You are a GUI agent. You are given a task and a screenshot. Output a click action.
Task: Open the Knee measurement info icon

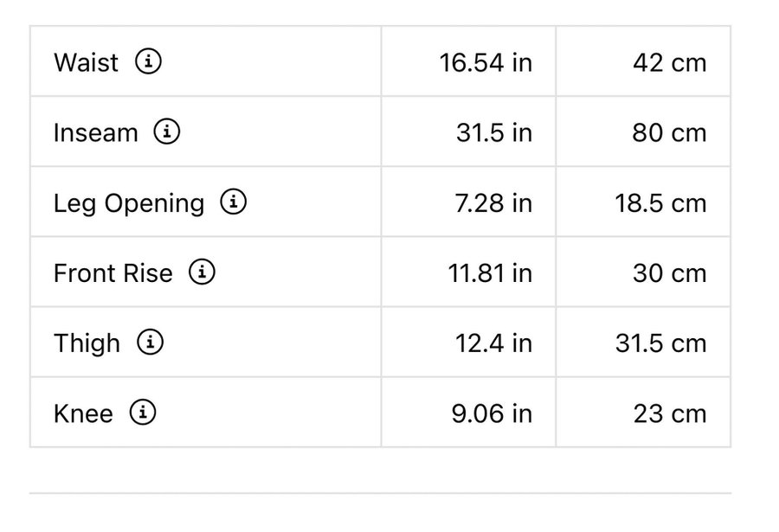point(143,413)
